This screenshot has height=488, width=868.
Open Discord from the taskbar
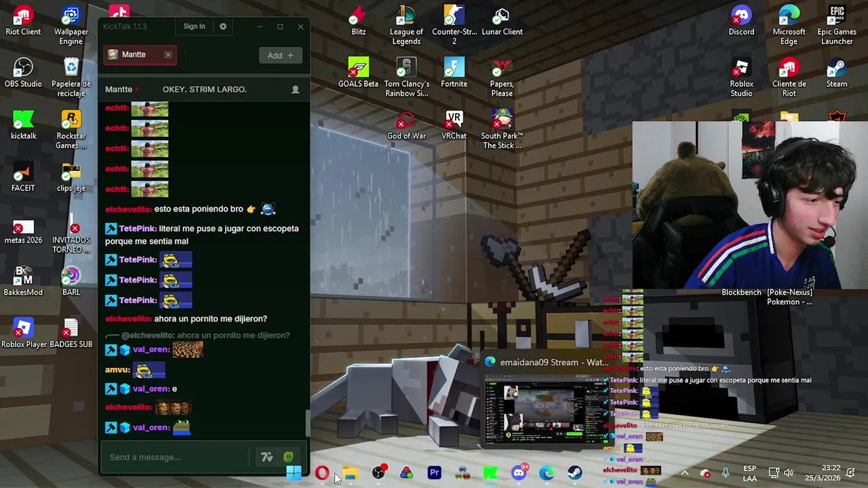(519, 473)
